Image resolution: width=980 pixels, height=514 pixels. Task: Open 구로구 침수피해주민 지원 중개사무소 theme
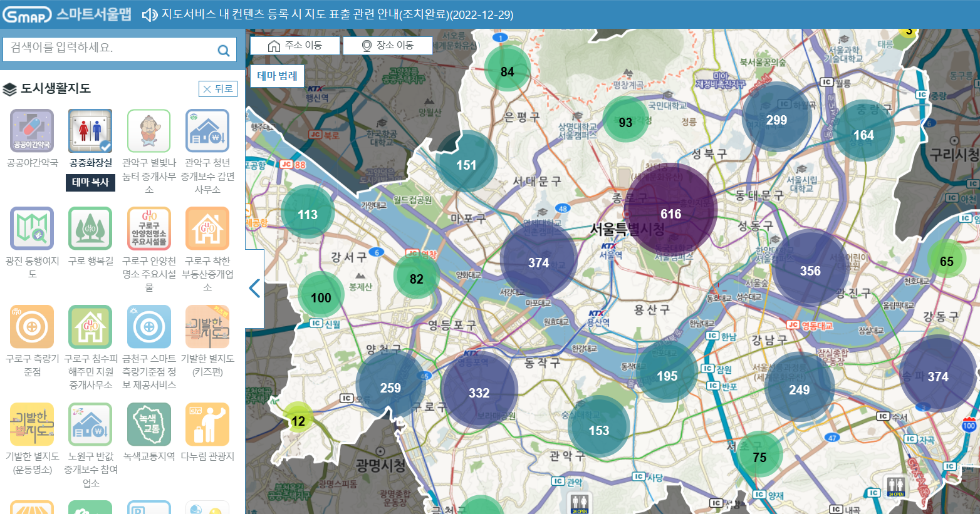point(90,327)
